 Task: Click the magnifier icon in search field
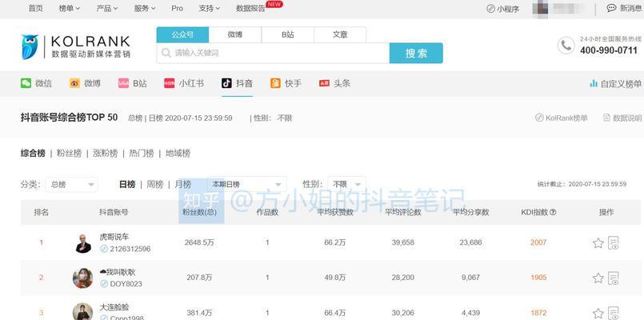pos(166,53)
